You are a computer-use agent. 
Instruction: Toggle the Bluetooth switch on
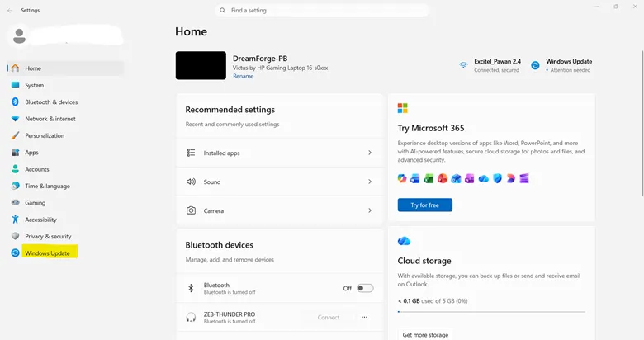(365, 288)
